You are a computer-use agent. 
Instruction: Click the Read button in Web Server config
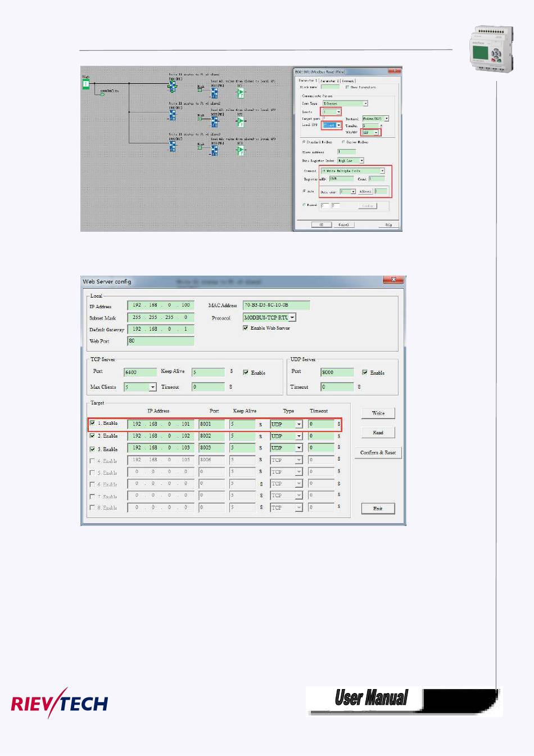pos(378,433)
